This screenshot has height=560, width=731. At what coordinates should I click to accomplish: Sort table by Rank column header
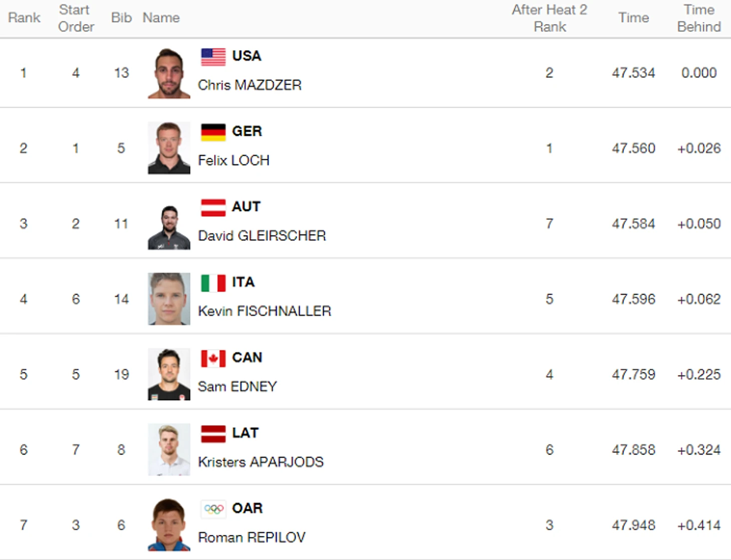24,18
